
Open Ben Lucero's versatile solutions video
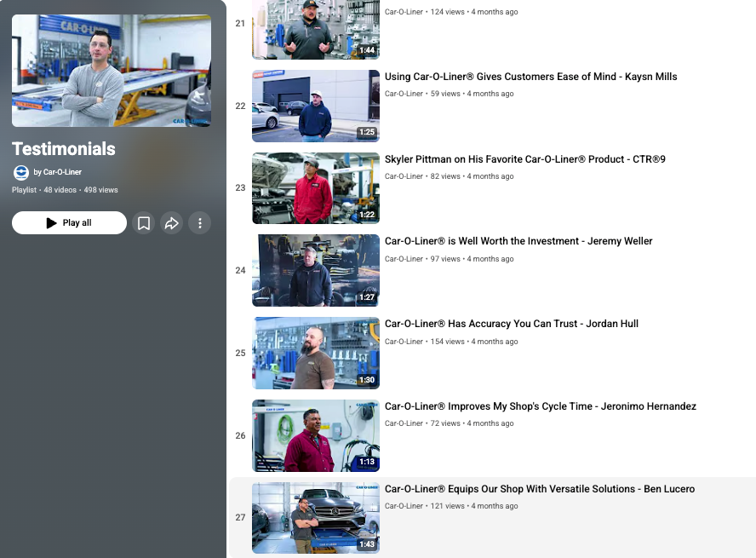tap(539, 488)
